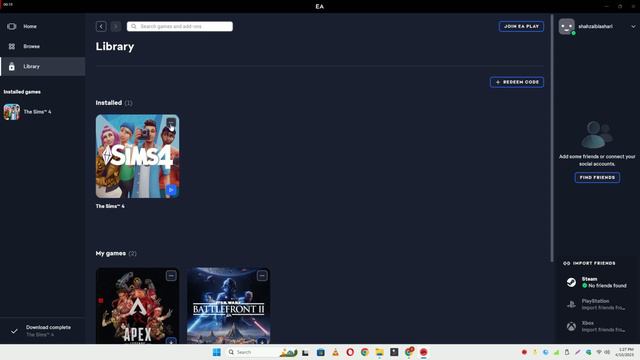Click the main window vertical scrollbar
640x360 pixels.
tap(552, 139)
